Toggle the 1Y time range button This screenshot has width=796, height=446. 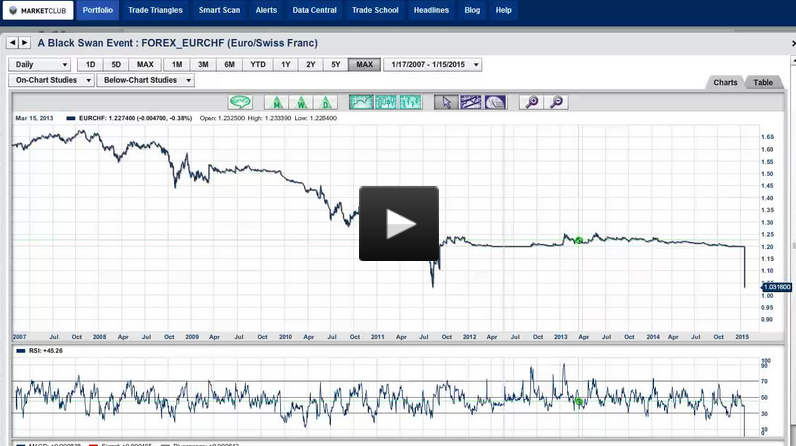pos(285,65)
